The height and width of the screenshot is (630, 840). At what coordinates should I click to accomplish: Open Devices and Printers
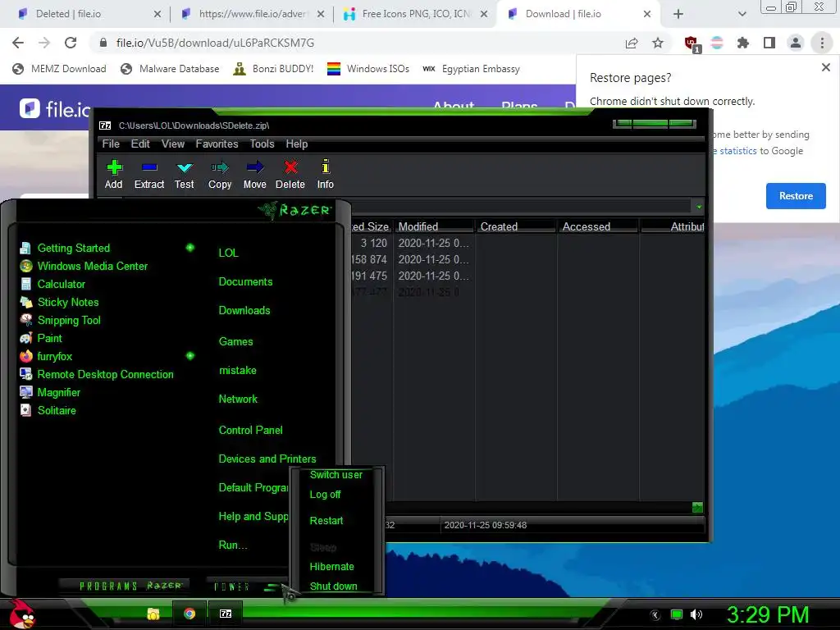coord(267,459)
